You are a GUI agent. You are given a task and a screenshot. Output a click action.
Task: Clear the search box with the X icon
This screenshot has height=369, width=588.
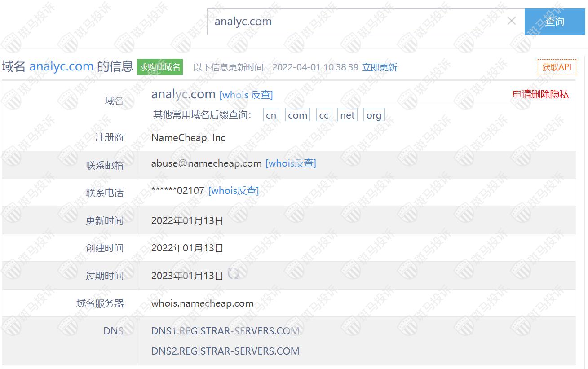coord(511,21)
